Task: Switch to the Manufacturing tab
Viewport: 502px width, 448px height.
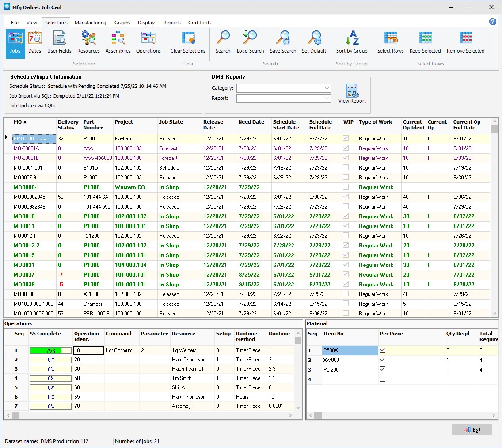Action: pos(90,23)
